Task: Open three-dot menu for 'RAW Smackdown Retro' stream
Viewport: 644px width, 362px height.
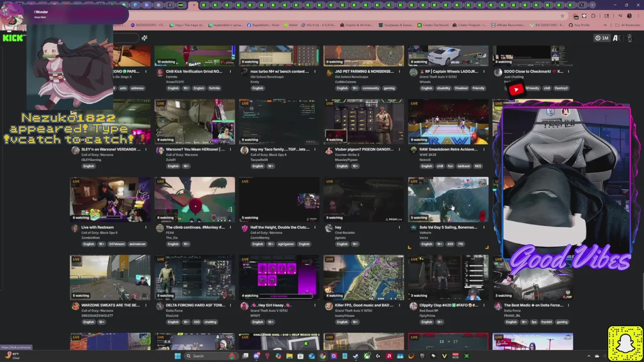Action: (x=484, y=149)
